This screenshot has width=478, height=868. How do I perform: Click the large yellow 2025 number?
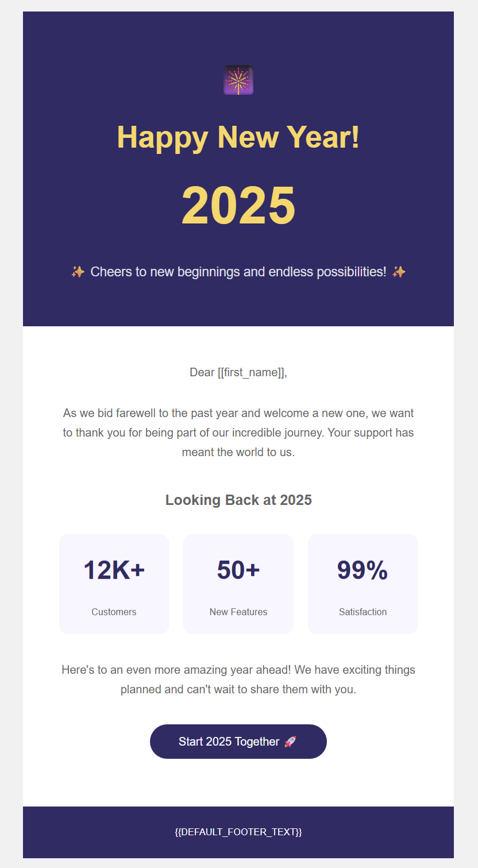(238, 205)
